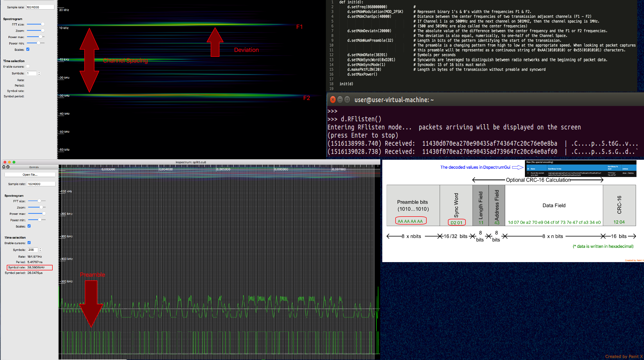The image size is (644, 360).
Task: Click stepper arrows next to Symbols 208
Action: (40, 250)
